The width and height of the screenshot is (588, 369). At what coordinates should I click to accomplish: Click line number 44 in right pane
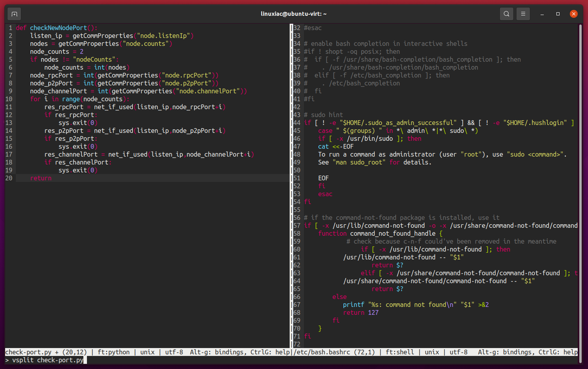(297, 123)
